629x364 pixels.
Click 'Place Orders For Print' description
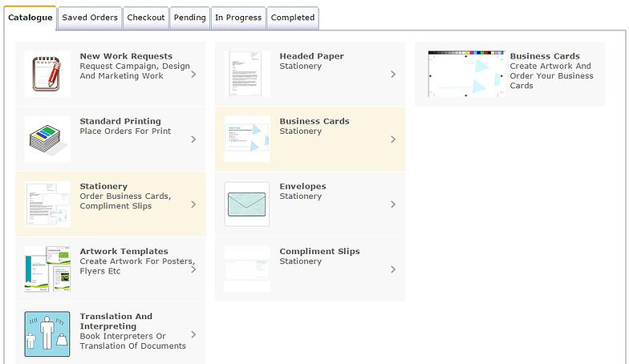point(125,131)
